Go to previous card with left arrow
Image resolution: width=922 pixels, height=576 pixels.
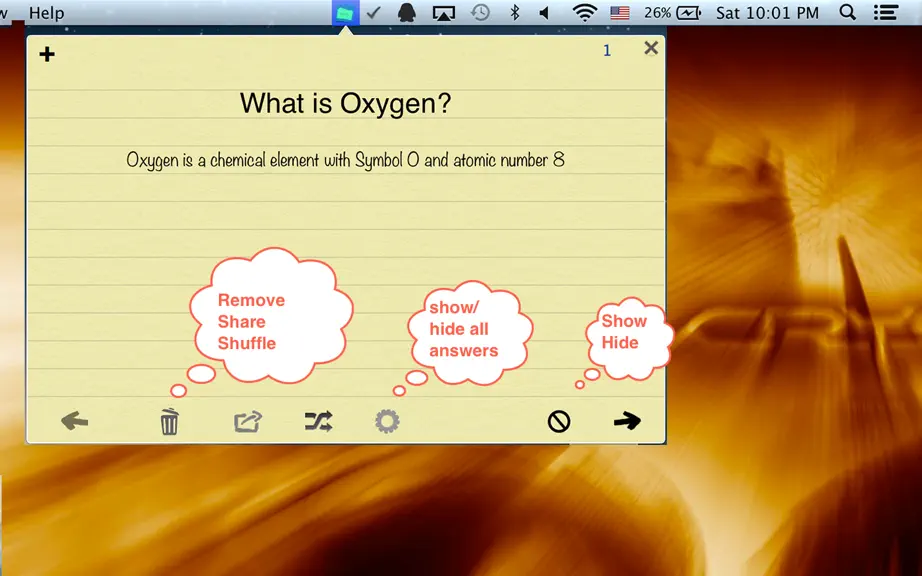pos(75,421)
